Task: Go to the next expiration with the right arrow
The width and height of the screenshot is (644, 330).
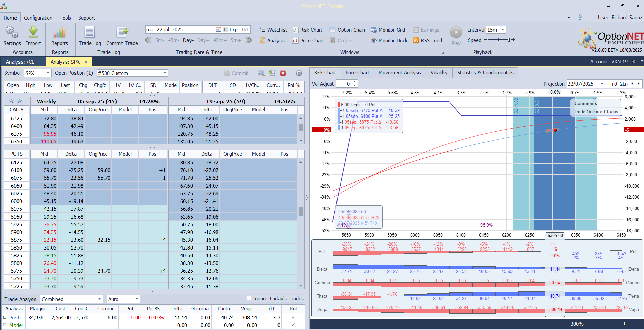Action: point(20,101)
